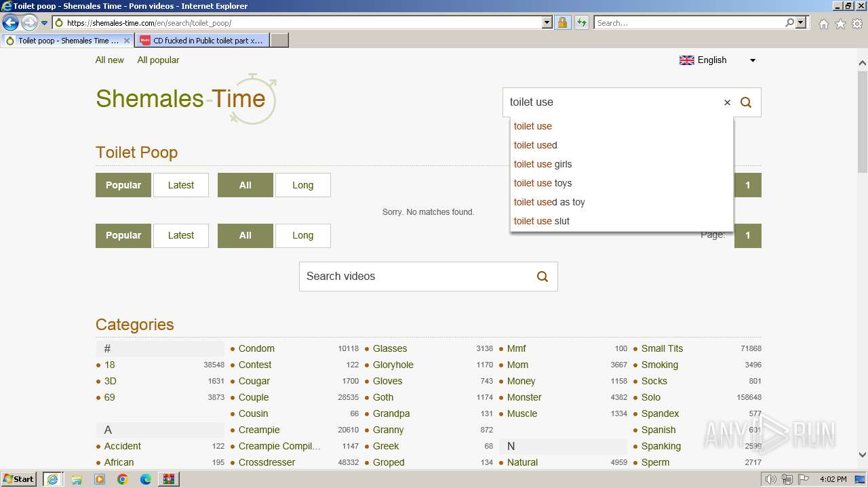
Task: Click the 4:02 PM system clock
Action: pyautogui.click(x=833, y=479)
